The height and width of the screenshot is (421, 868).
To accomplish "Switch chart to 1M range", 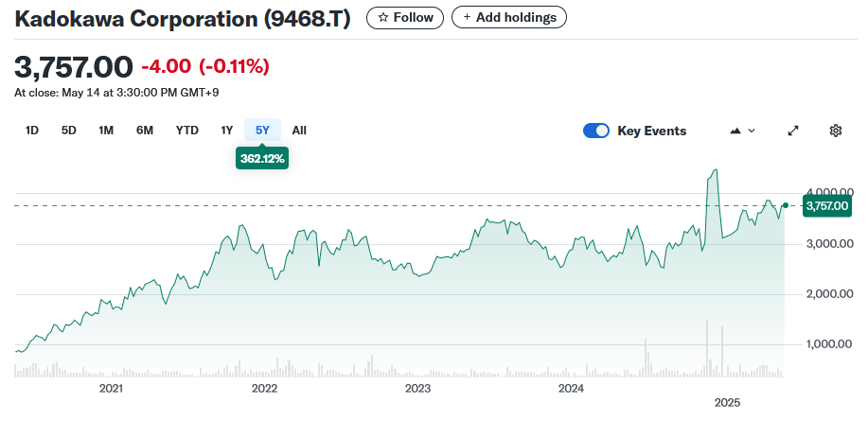I will click(106, 131).
